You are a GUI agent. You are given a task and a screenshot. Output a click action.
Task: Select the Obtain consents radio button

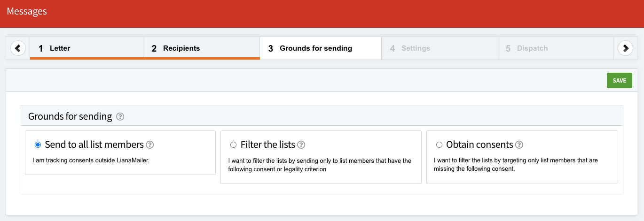(x=439, y=145)
